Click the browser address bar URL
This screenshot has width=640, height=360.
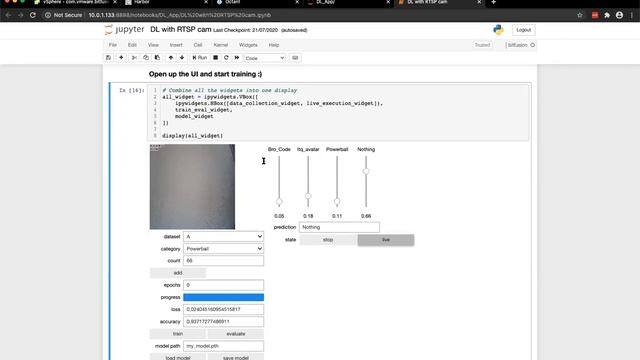[180, 15]
